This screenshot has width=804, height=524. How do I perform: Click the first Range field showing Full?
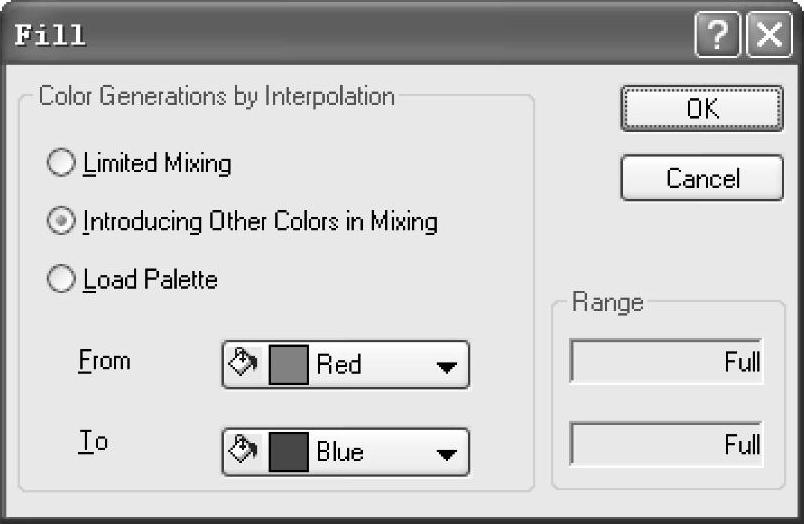pyautogui.click(x=666, y=361)
